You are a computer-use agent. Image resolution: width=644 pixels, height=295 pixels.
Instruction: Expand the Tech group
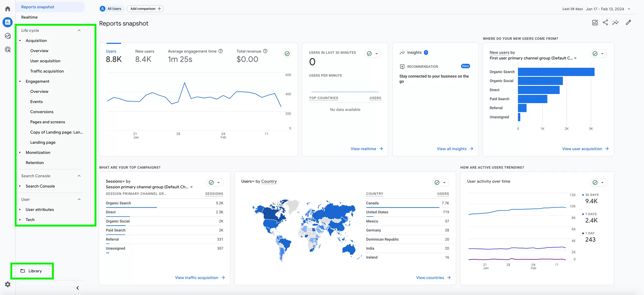click(x=20, y=220)
